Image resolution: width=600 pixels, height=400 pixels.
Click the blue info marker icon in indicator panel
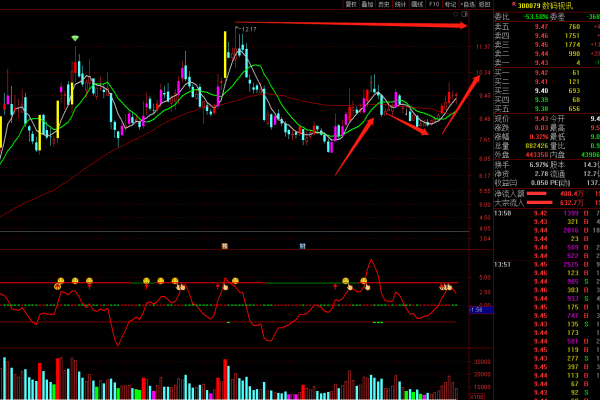(x=302, y=245)
